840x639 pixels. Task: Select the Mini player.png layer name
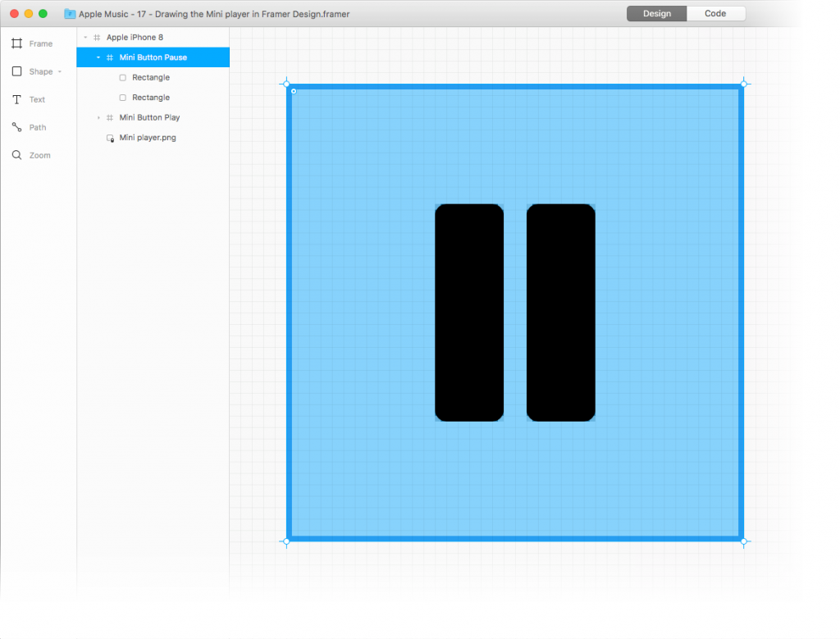click(148, 138)
